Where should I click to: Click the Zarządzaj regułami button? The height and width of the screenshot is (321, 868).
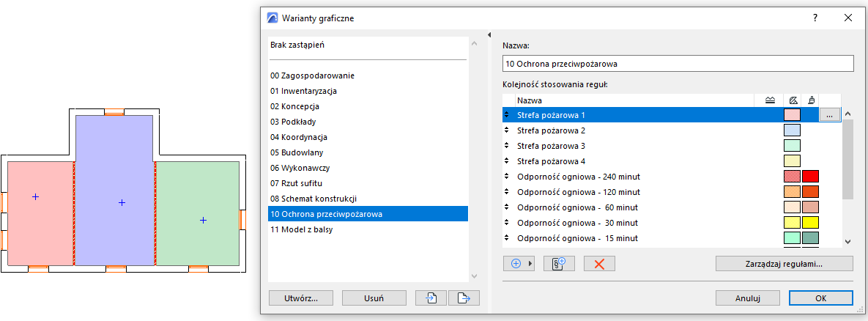click(x=784, y=264)
